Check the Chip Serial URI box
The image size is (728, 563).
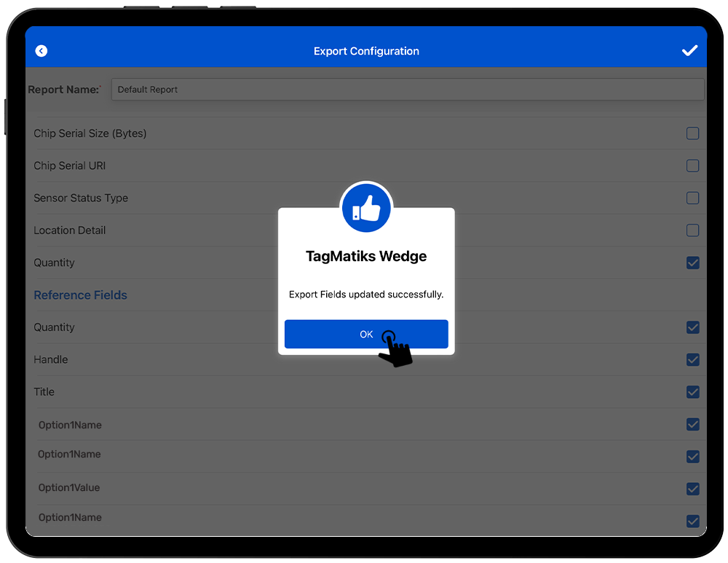point(692,166)
